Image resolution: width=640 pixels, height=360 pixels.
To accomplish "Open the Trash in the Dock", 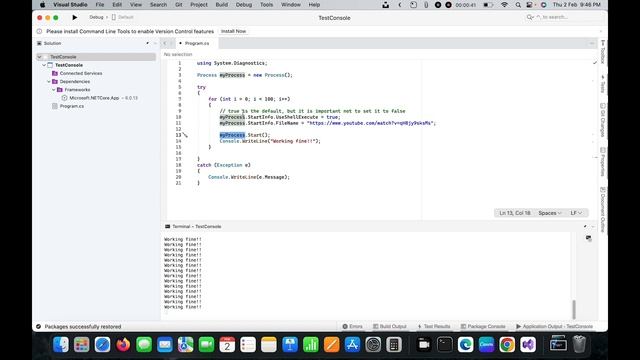I will 579,345.
